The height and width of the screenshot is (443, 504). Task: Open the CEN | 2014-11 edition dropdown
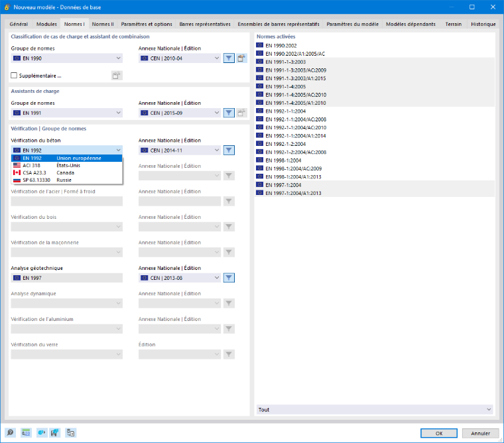click(180, 150)
